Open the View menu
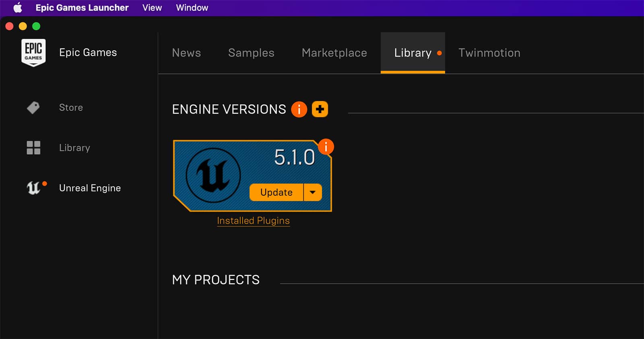The height and width of the screenshot is (339, 644). click(152, 8)
